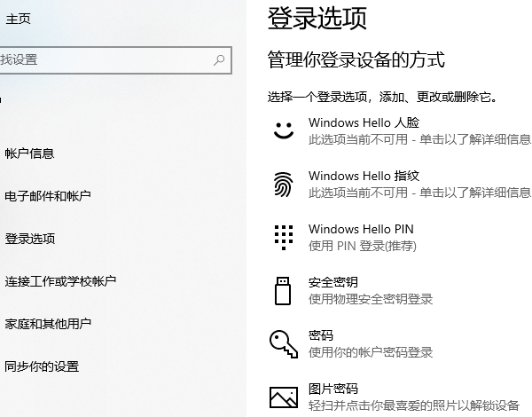Click the password key icon
532x417 pixels.
coord(284,344)
